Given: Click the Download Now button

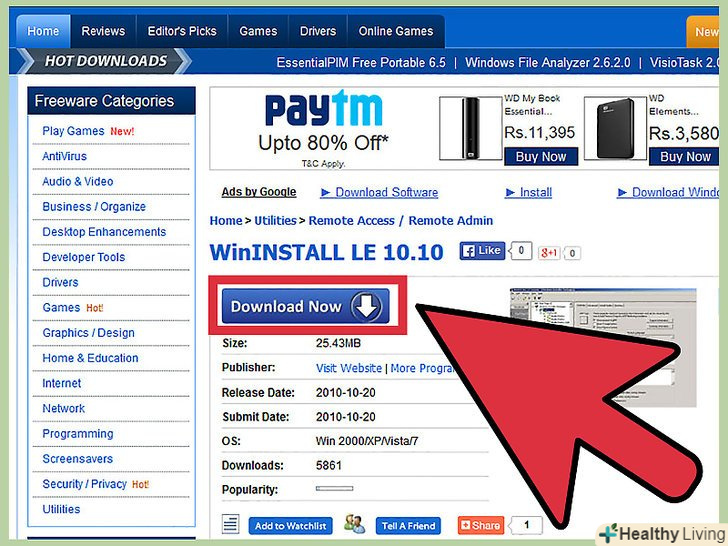Looking at the screenshot, I should click(306, 306).
